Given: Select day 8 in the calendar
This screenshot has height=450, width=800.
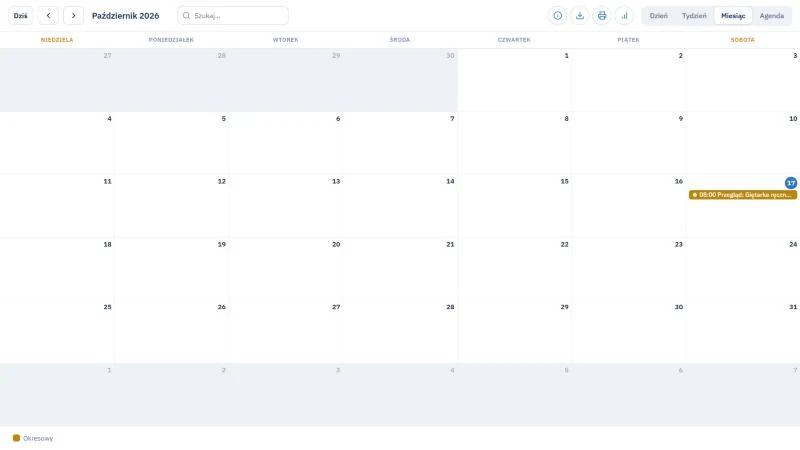Looking at the screenshot, I should click(514, 143).
